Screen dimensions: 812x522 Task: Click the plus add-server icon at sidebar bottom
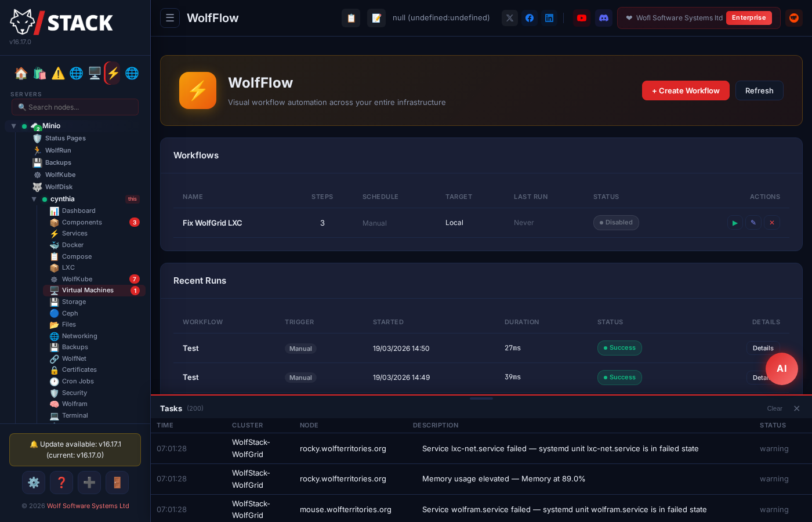point(89,483)
